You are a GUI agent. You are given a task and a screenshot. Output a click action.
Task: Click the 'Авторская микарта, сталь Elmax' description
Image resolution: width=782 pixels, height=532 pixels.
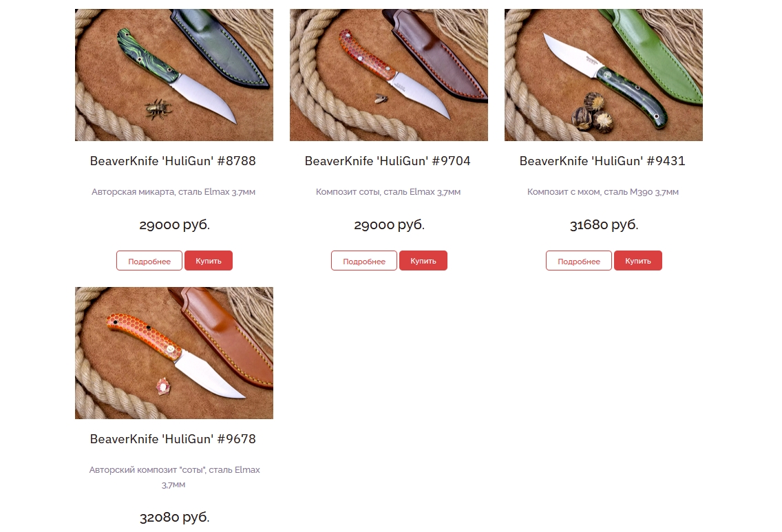[173, 192]
